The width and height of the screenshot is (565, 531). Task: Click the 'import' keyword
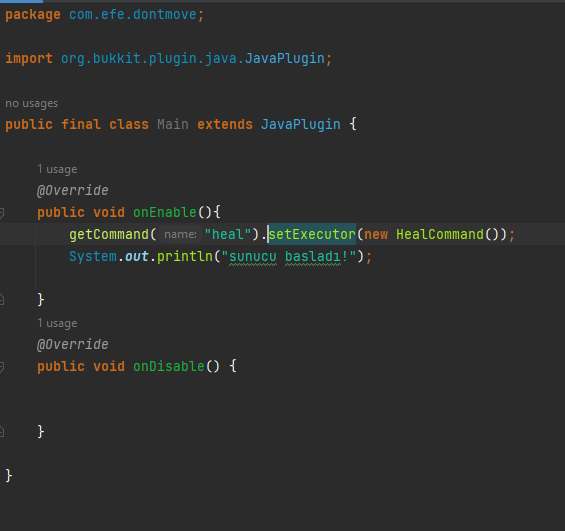29,58
